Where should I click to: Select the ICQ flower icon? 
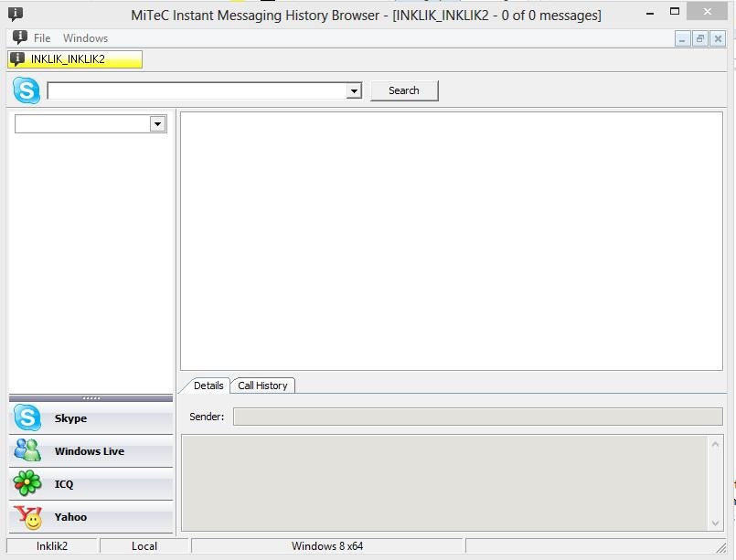point(27,483)
